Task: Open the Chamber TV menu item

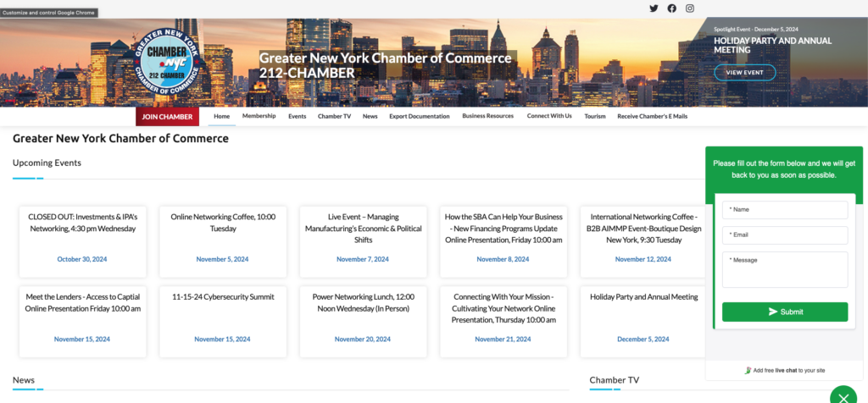Action: click(x=334, y=117)
